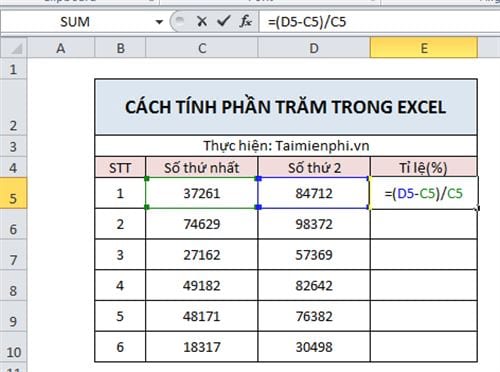
Task: Click cell containing 18317
Action: coord(202,347)
